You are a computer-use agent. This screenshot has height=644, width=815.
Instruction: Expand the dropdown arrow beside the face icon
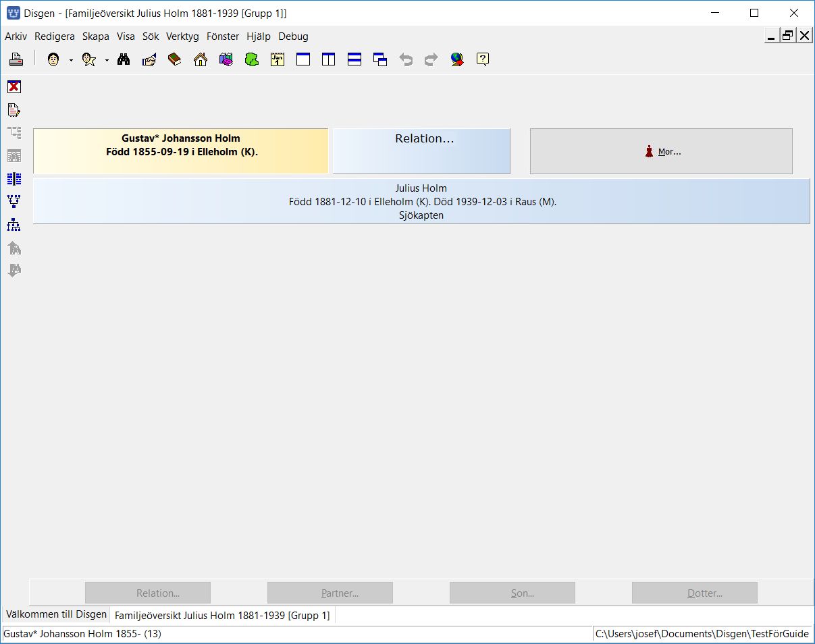pos(71,60)
